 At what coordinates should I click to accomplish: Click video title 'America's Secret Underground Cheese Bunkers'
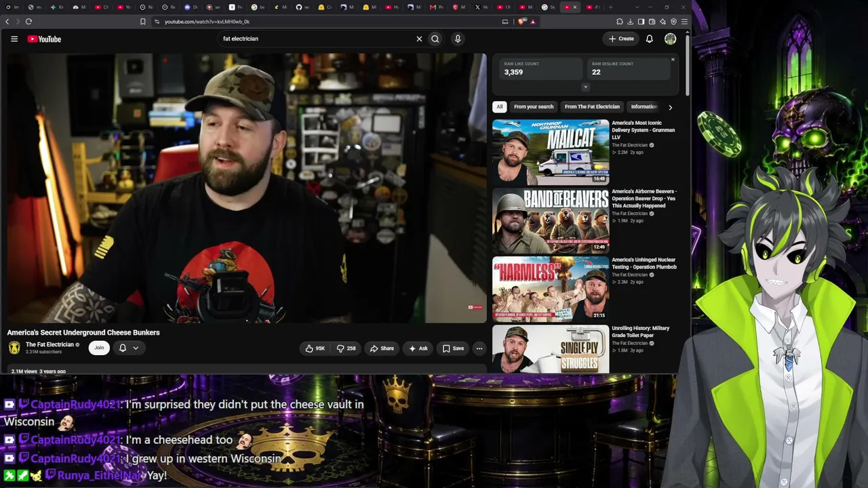[83, 333]
